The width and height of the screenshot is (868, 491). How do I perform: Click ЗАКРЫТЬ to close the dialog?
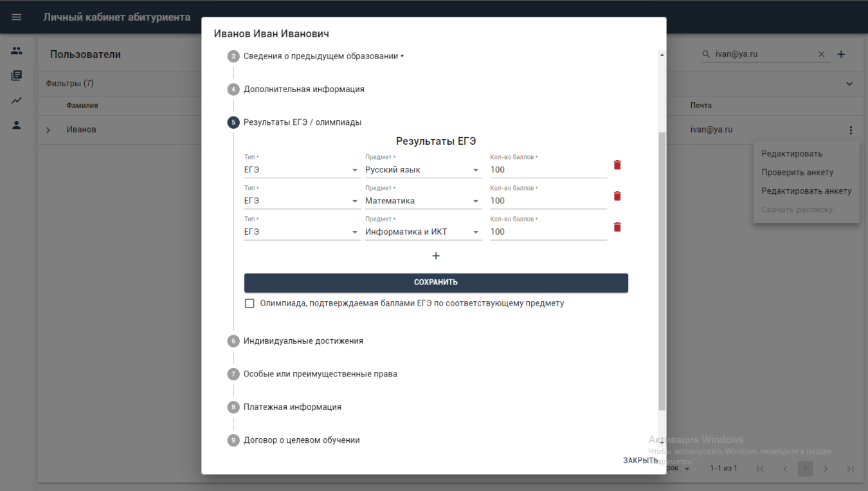tap(640, 461)
